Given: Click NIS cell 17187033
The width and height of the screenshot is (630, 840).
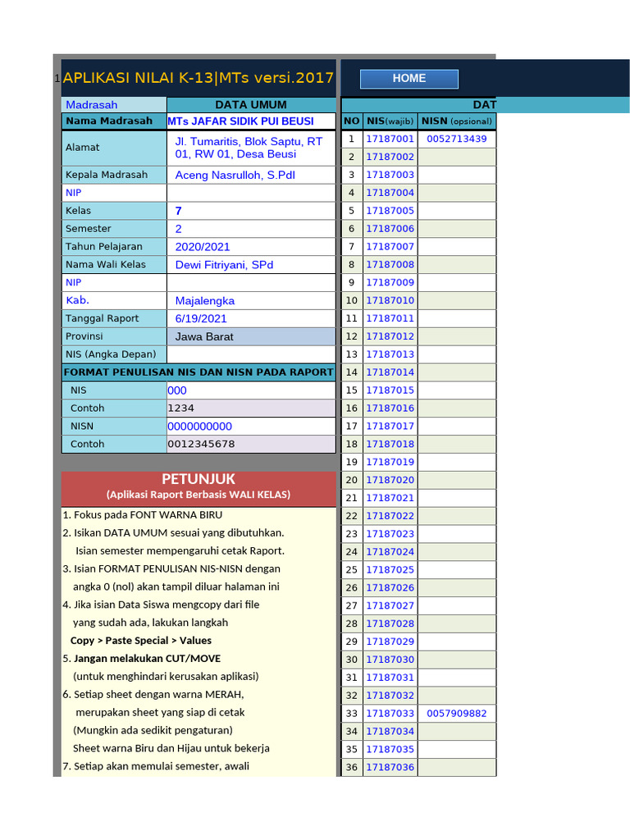Looking at the screenshot, I should [x=390, y=714].
